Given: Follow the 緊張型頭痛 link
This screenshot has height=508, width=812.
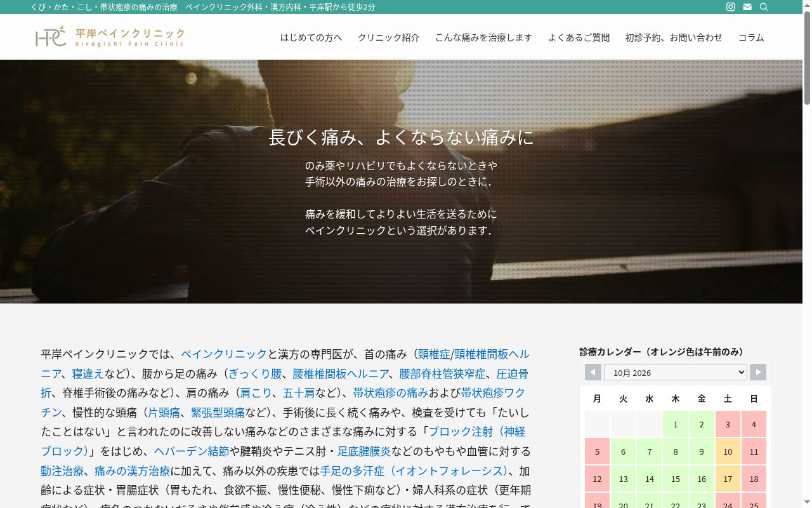Looking at the screenshot, I should (218, 413).
